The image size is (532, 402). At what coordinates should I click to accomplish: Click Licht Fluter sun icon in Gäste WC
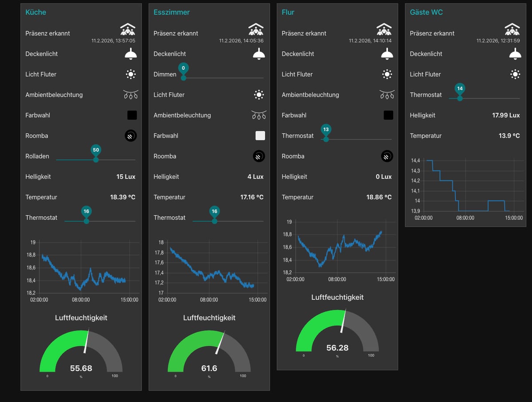click(x=515, y=74)
